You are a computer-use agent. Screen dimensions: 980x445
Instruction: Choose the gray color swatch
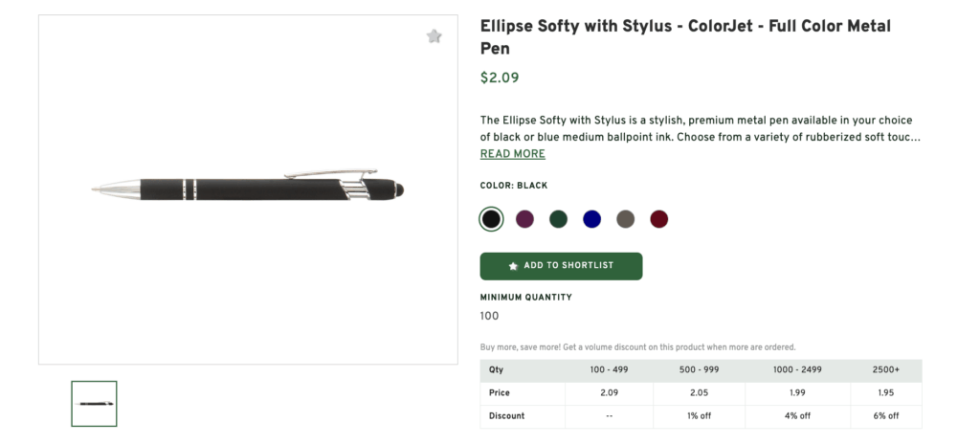625,219
